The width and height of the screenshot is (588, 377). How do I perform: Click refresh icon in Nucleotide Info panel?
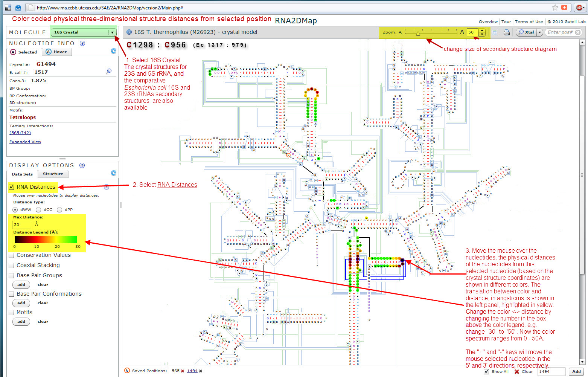click(x=114, y=51)
